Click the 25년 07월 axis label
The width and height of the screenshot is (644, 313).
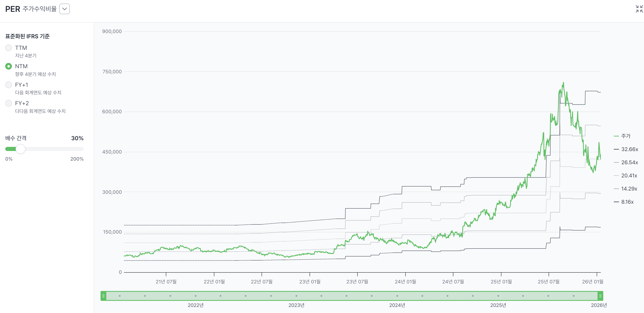[x=549, y=282]
